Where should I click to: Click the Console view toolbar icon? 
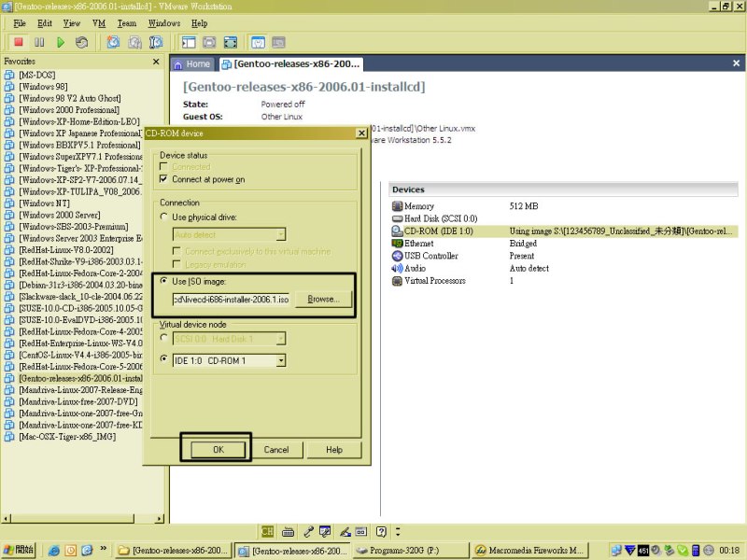(278, 42)
